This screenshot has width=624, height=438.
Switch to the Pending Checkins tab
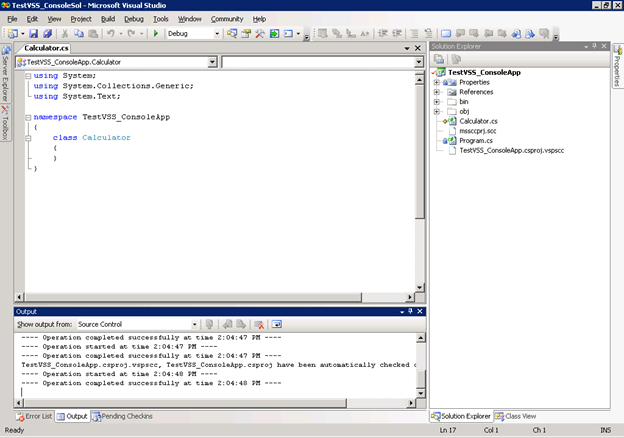pos(122,417)
